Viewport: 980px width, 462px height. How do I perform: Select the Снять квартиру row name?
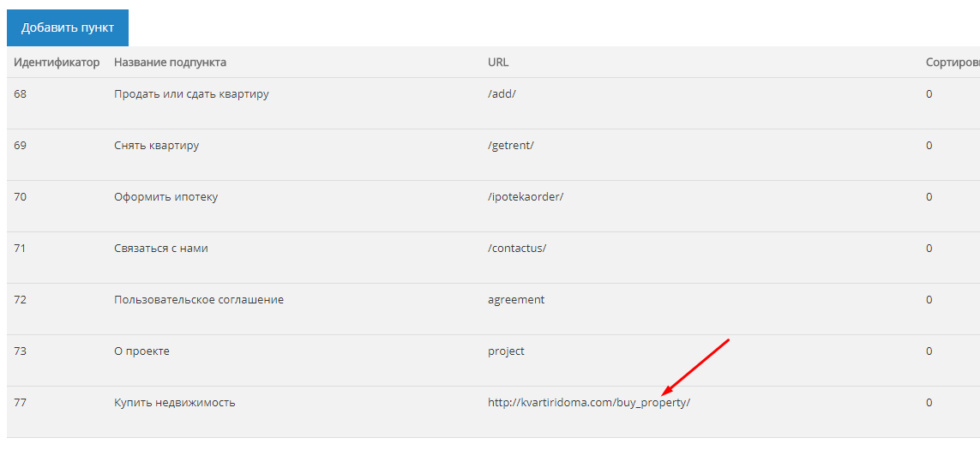coord(156,146)
